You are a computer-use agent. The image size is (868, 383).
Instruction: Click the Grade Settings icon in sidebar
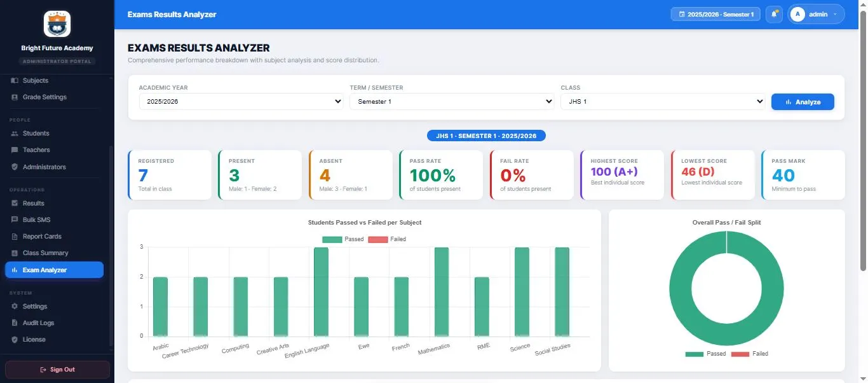tap(15, 97)
